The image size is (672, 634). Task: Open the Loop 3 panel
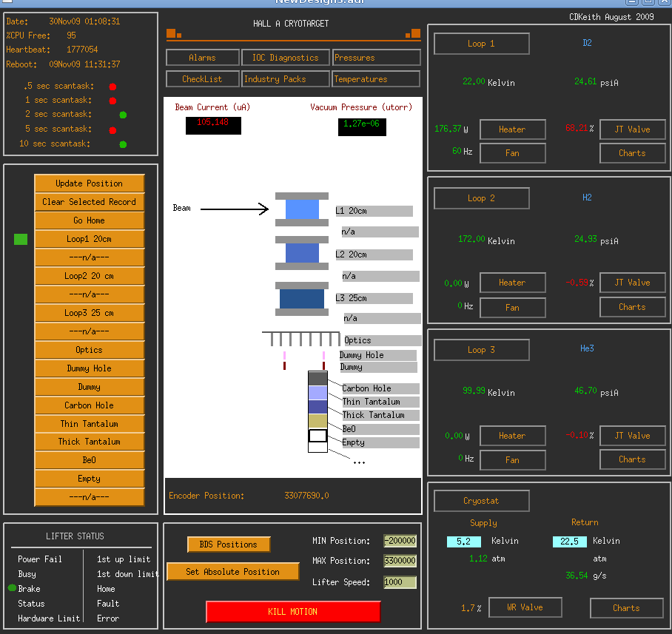point(481,350)
